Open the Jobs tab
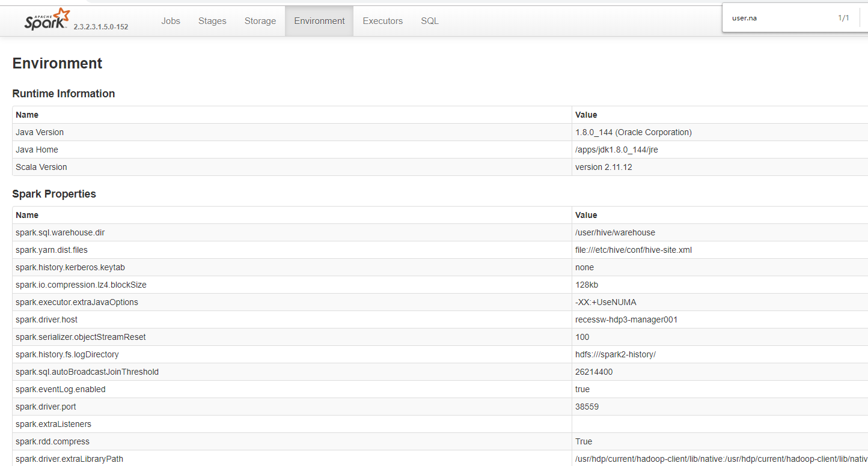The width and height of the screenshot is (868, 466). click(171, 21)
